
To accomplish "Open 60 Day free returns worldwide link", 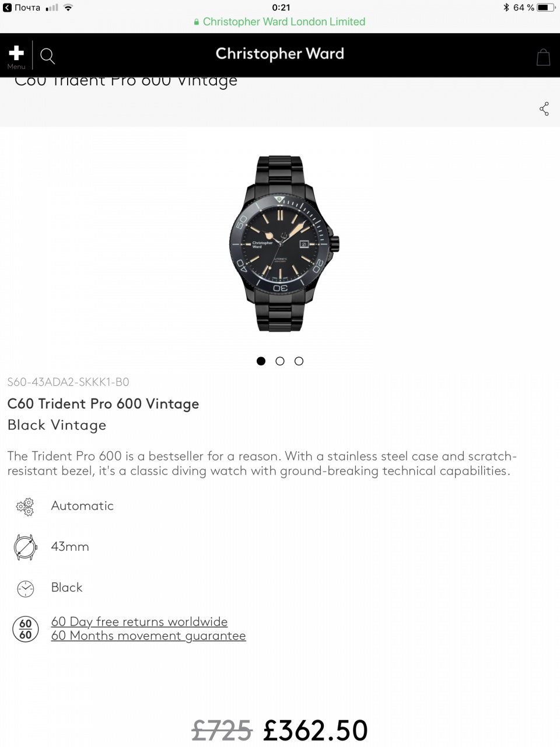I will (x=139, y=622).
